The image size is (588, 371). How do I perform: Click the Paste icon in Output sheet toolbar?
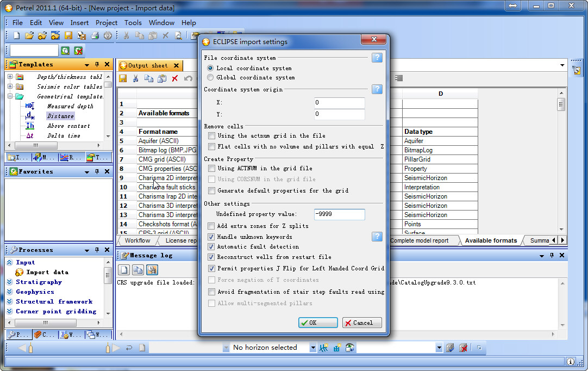pos(162,78)
